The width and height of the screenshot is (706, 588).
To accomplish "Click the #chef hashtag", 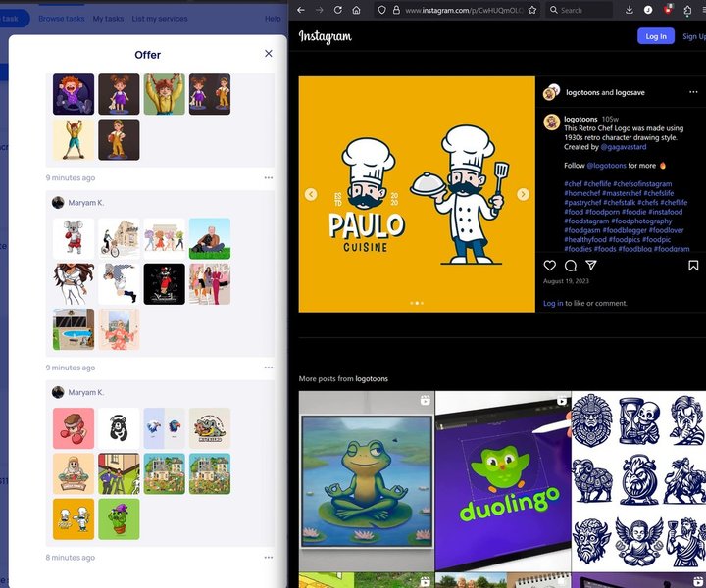I will point(573,183).
